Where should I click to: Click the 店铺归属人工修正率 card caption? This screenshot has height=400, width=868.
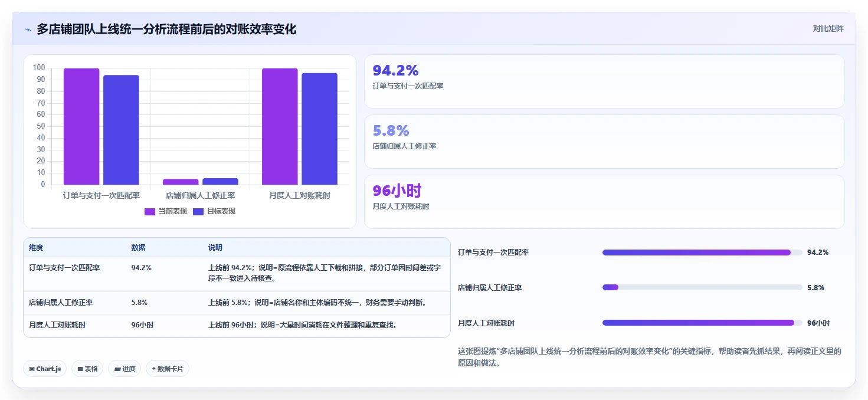point(404,146)
